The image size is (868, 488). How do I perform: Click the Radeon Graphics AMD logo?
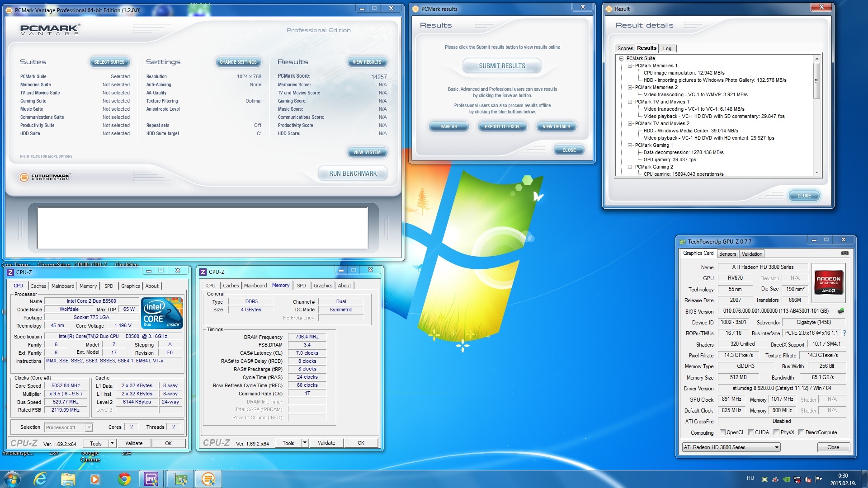[828, 282]
